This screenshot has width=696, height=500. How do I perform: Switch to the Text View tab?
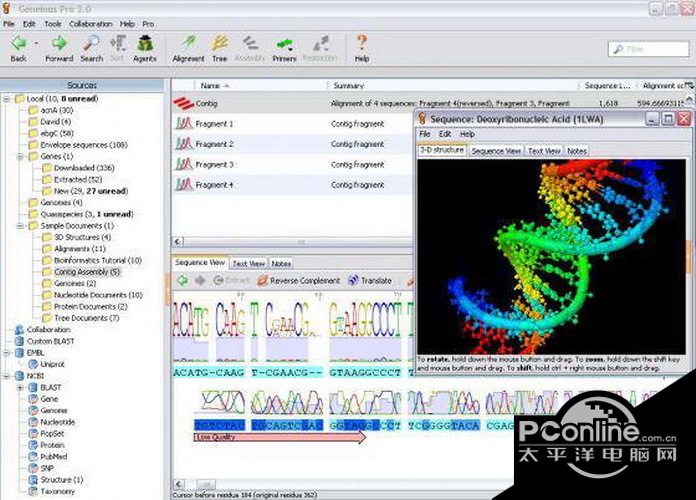click(x=247, y=263)
